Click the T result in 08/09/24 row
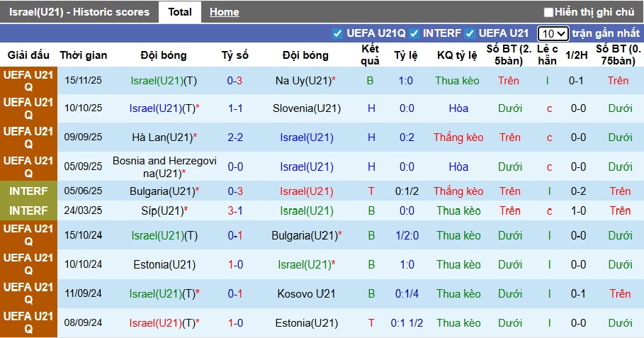 tap(371, 323)
